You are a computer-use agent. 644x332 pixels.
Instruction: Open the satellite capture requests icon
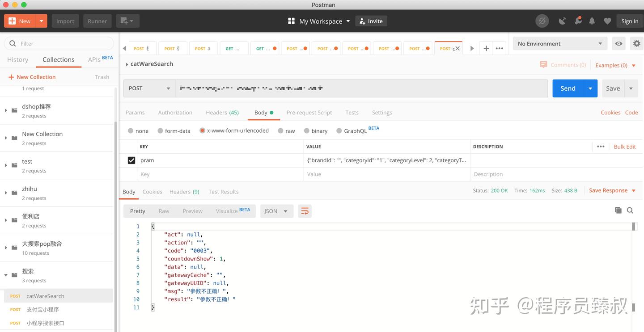tap(562, 21)
